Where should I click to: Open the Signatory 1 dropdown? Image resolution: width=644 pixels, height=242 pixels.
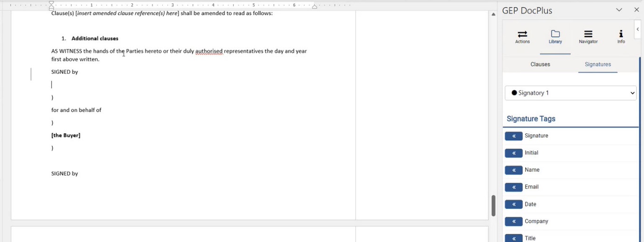[570, 93]
